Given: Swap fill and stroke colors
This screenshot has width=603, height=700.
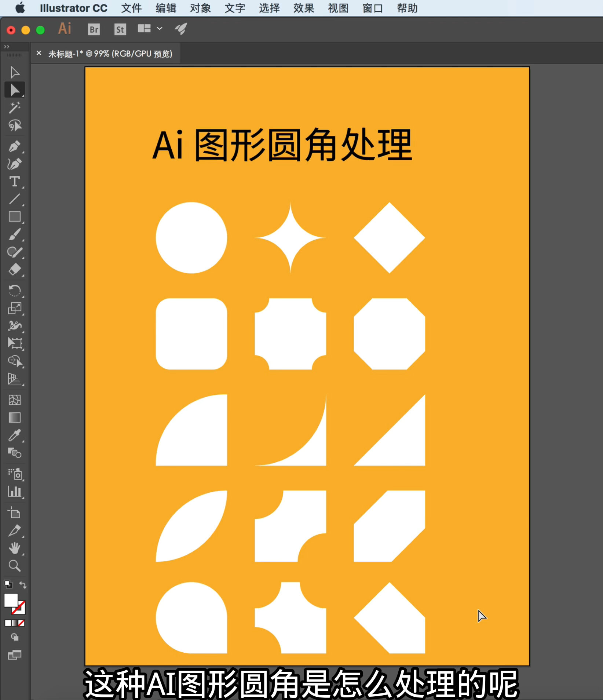Looking at the screenshot, I should coord(23,585).
